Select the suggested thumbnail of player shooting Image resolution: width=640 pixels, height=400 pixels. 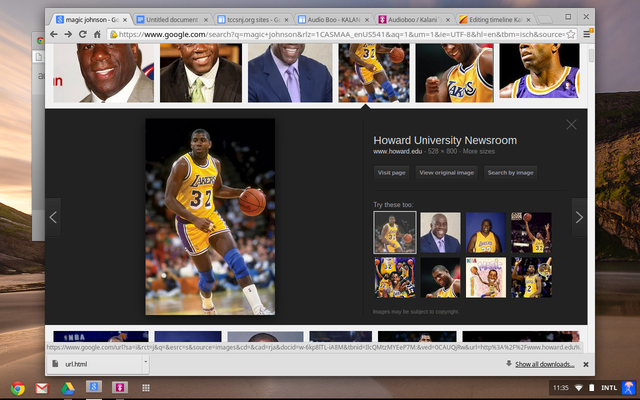tap(531, 232)
